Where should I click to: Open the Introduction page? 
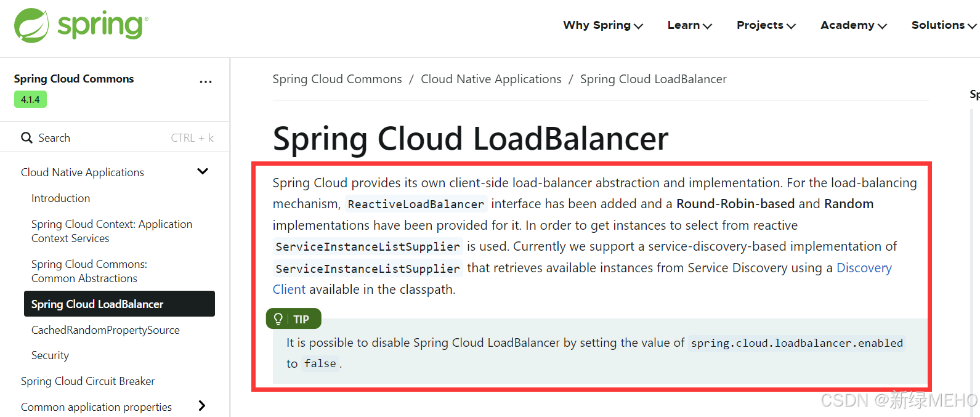point(60,198)
